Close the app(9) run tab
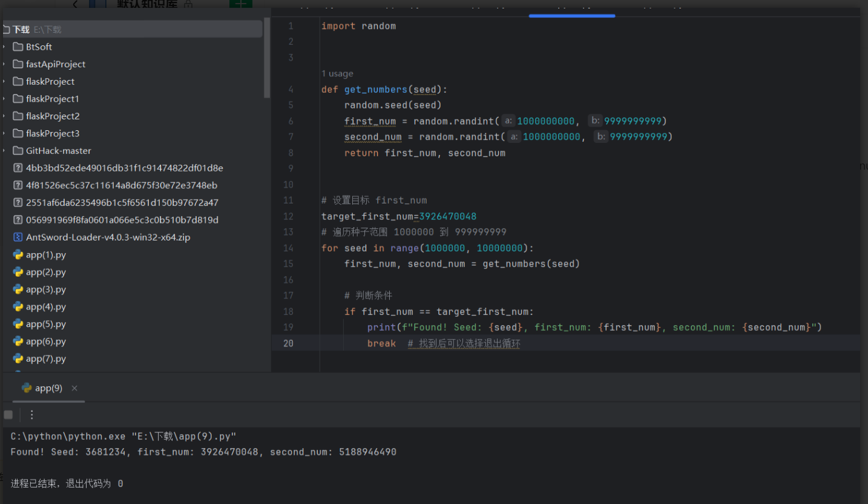The height and width of the screenshot is (504, 868). click(x=74, y=388)
